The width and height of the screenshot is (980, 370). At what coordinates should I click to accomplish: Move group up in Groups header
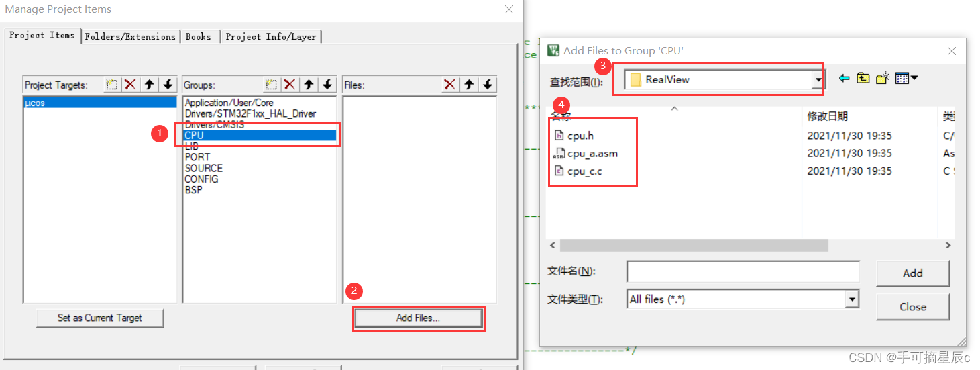(309, 85)
